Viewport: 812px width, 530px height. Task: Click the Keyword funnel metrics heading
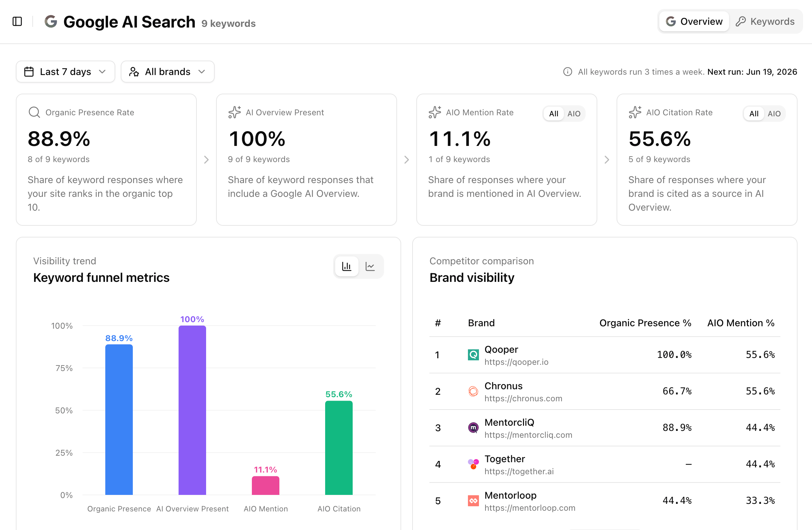[x=101, y=278]
